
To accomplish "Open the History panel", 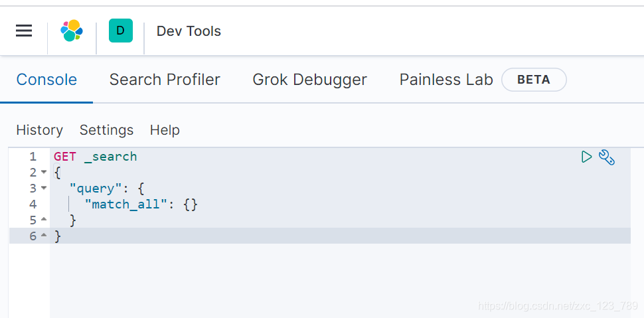I will coord(39,130).
